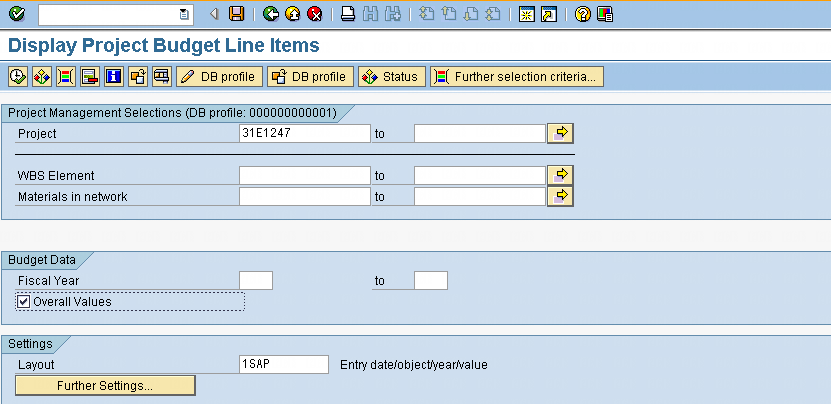Click the Execute clock icon
831x404 pixels.
pos(18,77)
